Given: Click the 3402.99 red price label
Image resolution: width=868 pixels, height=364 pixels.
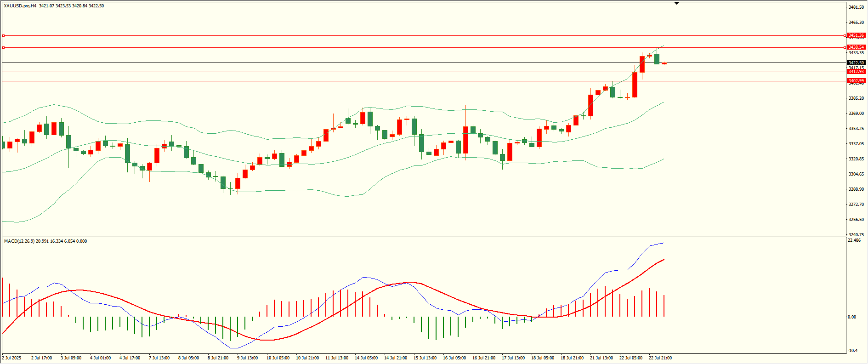Looking at the screenshot, I should point(856,81).
